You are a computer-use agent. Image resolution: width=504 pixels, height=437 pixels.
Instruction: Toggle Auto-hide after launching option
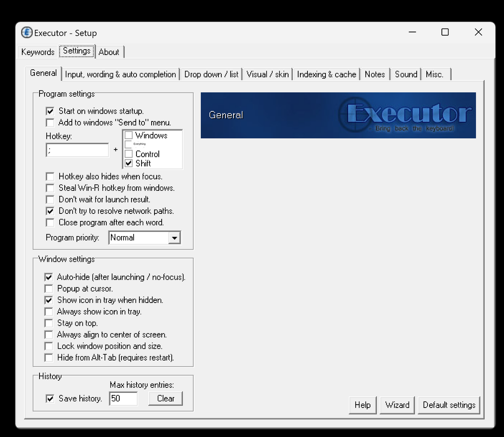49,277
